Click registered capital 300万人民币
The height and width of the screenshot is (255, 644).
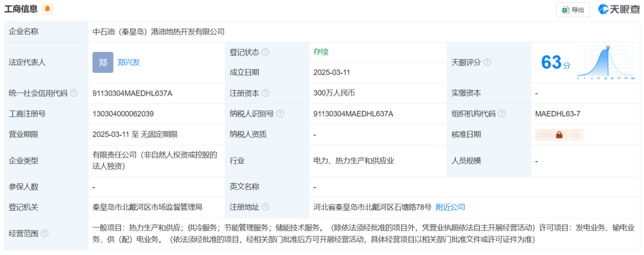coord(334,93)
